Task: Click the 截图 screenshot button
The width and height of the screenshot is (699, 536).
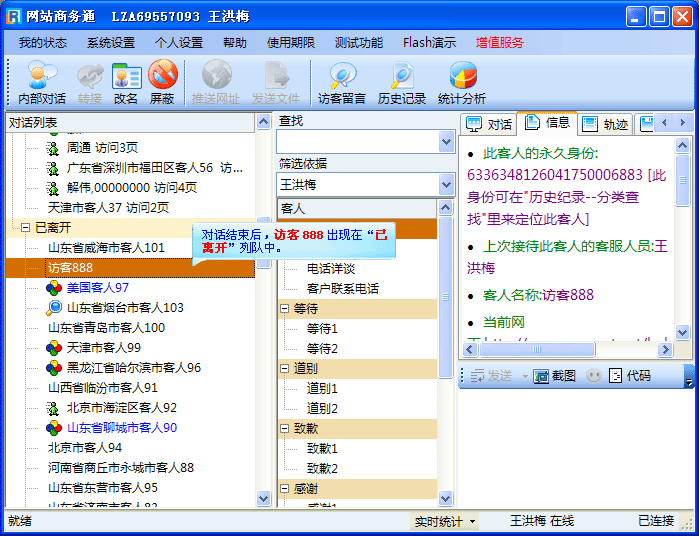Action: (x=555, y=376)
